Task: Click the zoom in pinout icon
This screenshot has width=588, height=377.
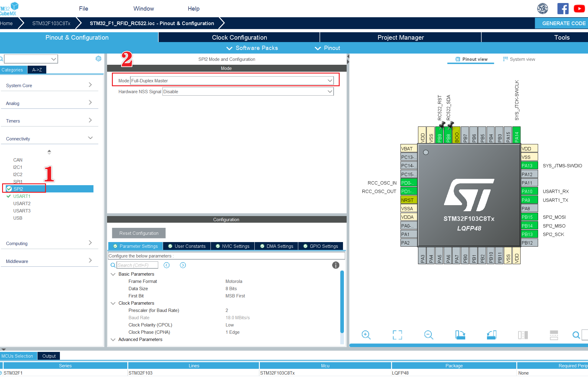Action: [366, 335]
